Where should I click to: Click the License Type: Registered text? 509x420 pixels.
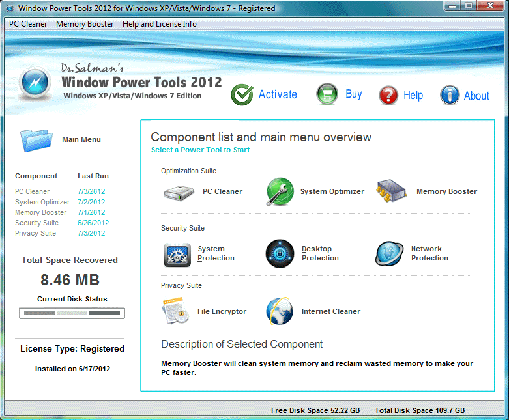point(72,348)
